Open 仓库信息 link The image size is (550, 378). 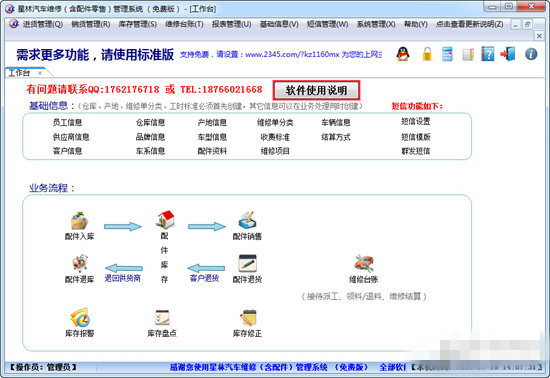coord(150,122)
